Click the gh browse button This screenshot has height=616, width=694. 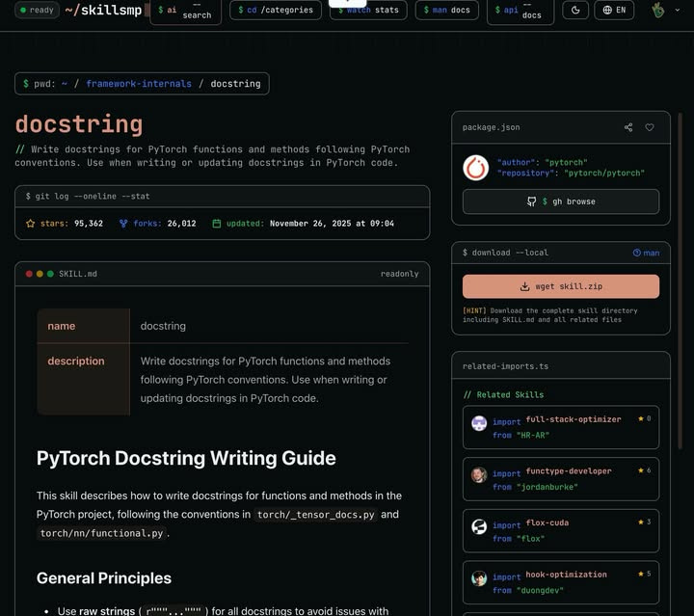click(561, 201)
